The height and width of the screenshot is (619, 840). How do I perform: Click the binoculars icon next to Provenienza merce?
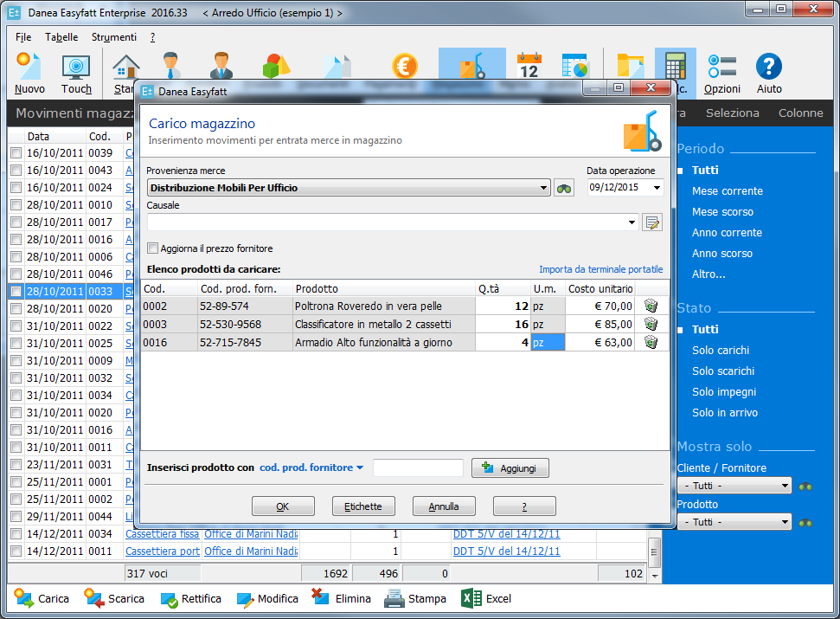[x=564, y=188]
